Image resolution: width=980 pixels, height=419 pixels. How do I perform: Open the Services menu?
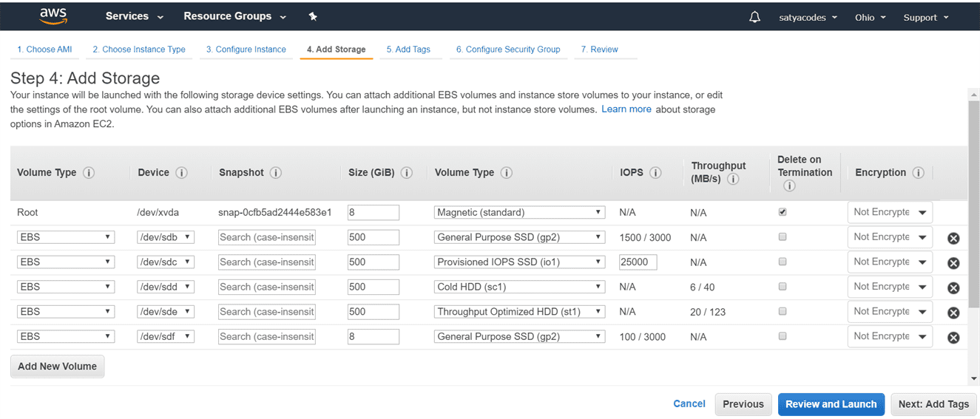(x=135, y=16)
